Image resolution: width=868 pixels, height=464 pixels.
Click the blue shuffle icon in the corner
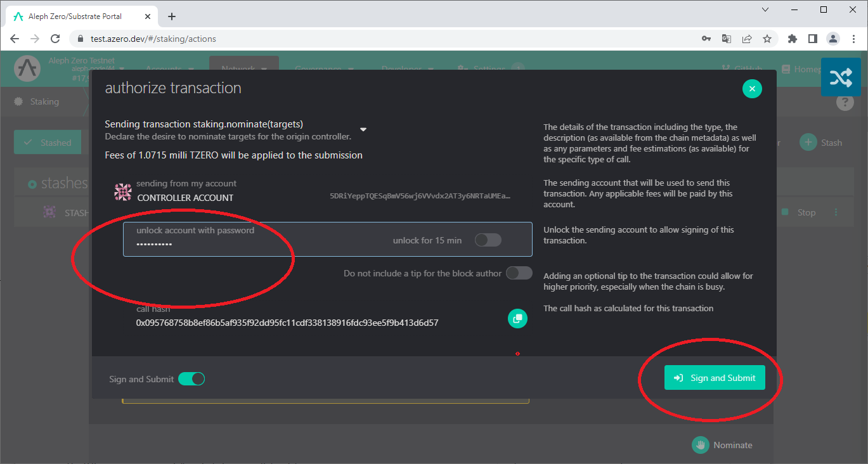tap(841, 77)
